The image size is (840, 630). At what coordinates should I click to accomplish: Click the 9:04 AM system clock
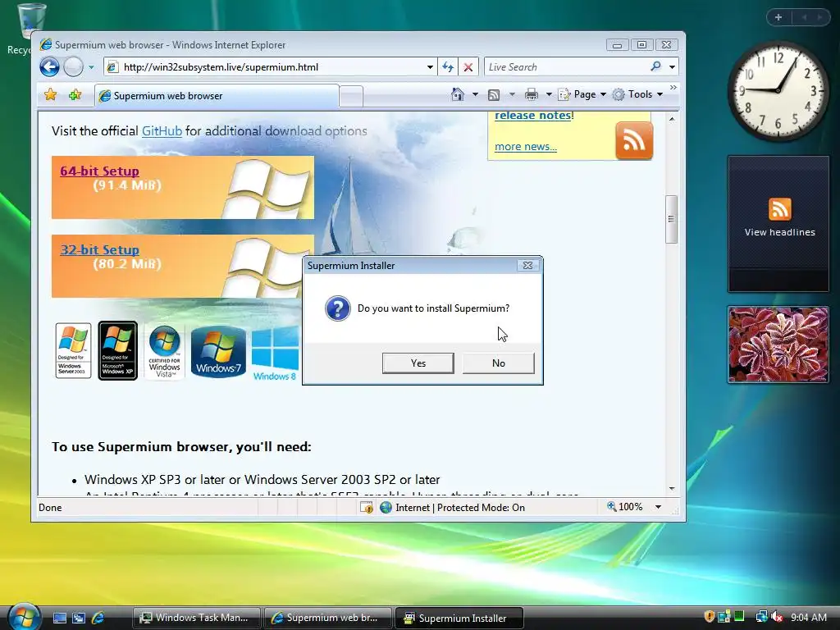[x=809, y=617]
